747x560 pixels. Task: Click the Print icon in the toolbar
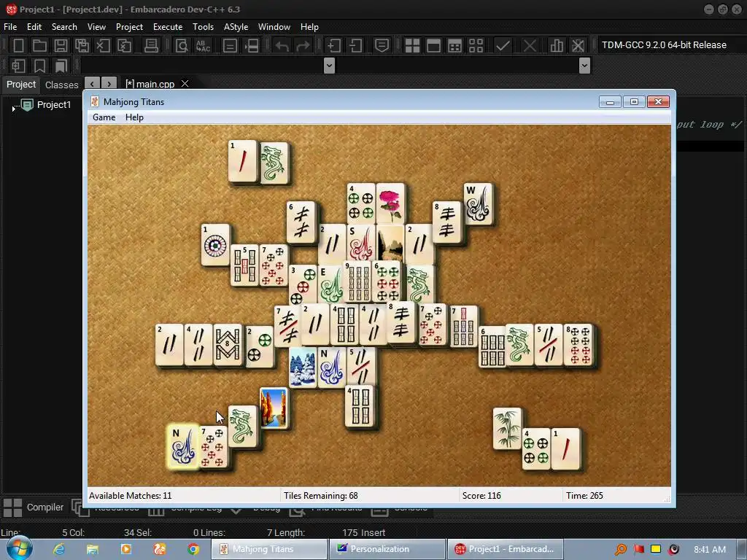[151, 45]
